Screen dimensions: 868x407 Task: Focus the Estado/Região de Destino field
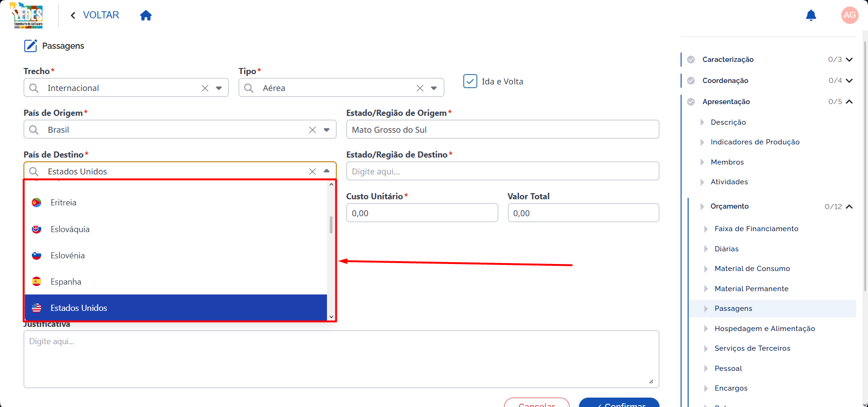(503, 171)
